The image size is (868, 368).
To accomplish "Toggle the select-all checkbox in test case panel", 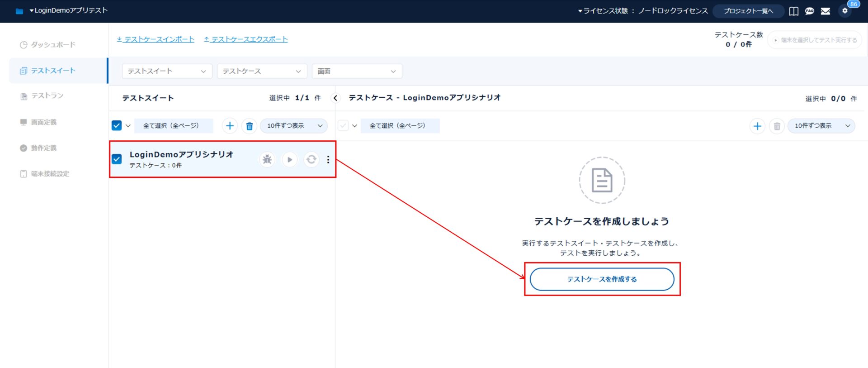I will (343, 125).
